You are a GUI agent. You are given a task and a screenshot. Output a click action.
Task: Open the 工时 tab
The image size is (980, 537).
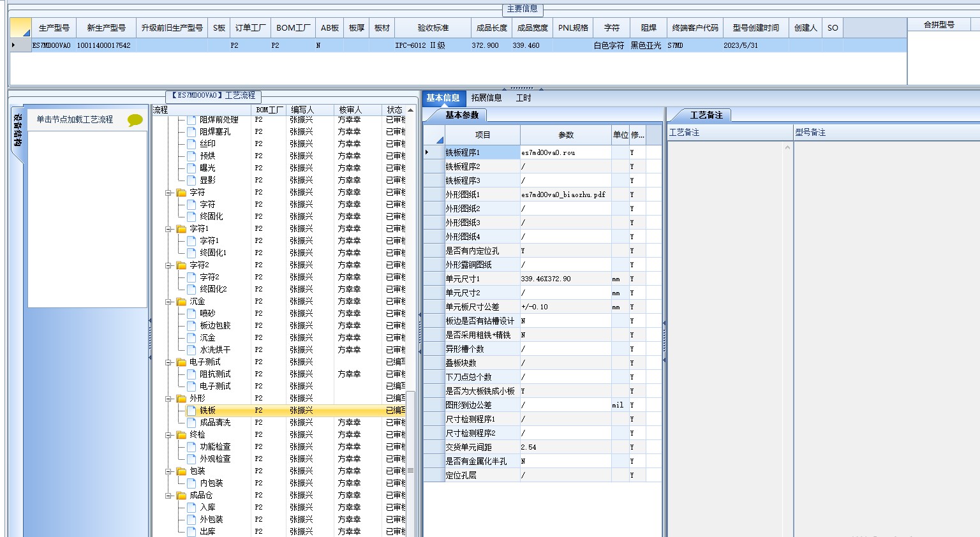(x=523, y=98)
